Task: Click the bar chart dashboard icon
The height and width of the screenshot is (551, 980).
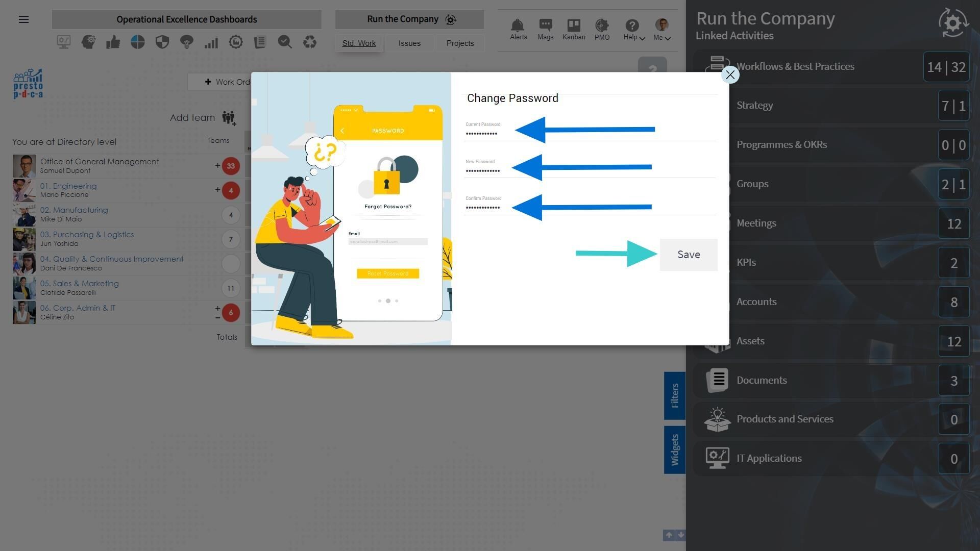Action: click(211, 42)
